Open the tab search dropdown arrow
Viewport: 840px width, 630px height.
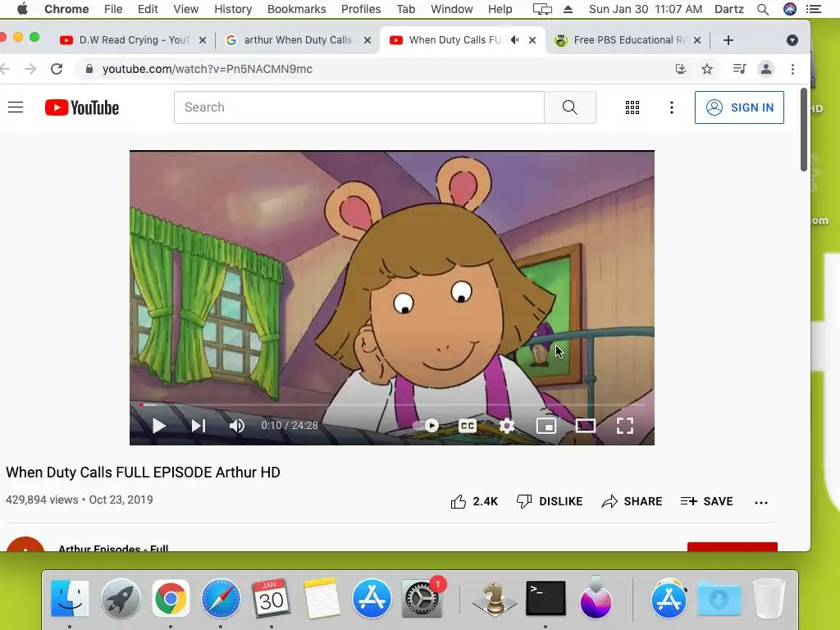pos(792,40)
